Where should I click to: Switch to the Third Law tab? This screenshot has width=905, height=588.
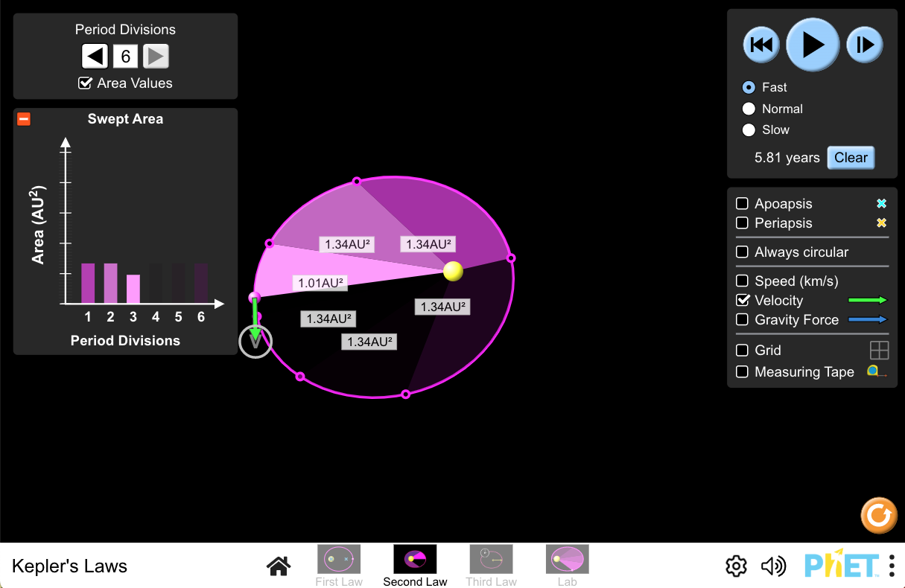tap(491, 558)
